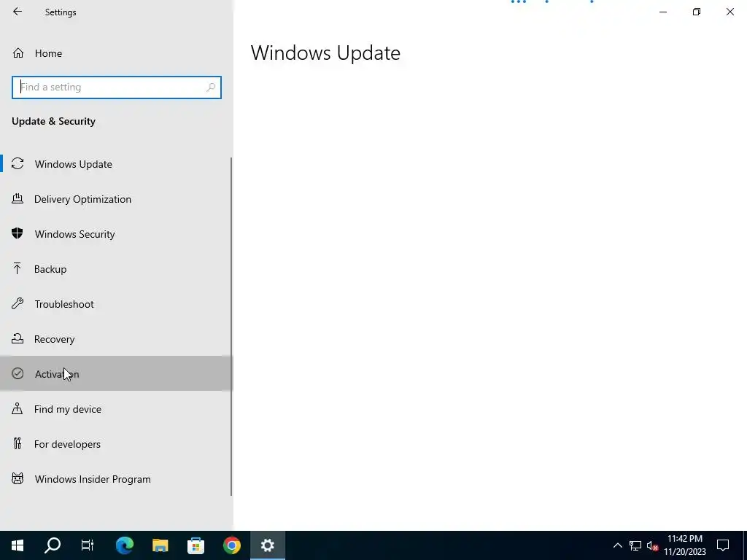Click the Troubleshoot wrench icon
The width and height of the screenshot is (747, 560).
(x=18, y=303)
